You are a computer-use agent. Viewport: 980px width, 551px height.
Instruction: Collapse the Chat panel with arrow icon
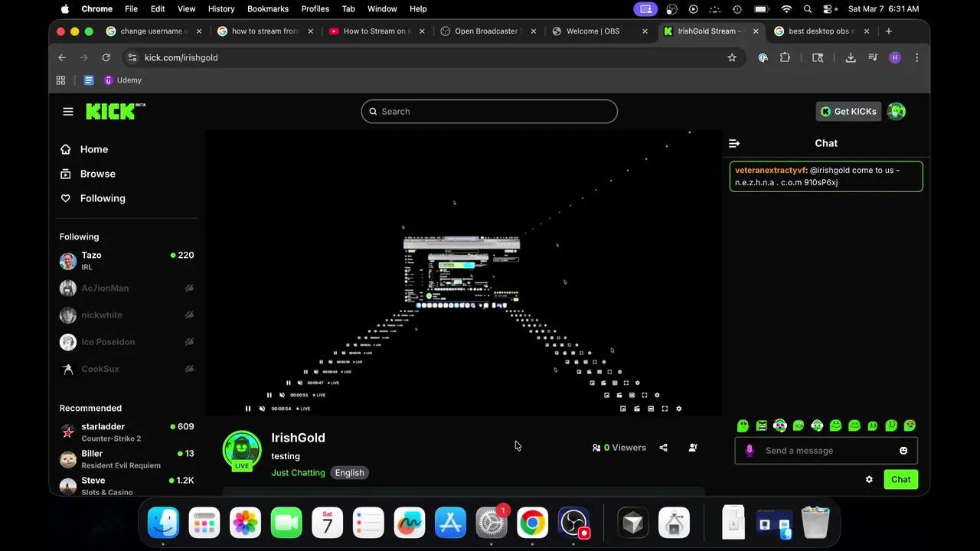734,144
